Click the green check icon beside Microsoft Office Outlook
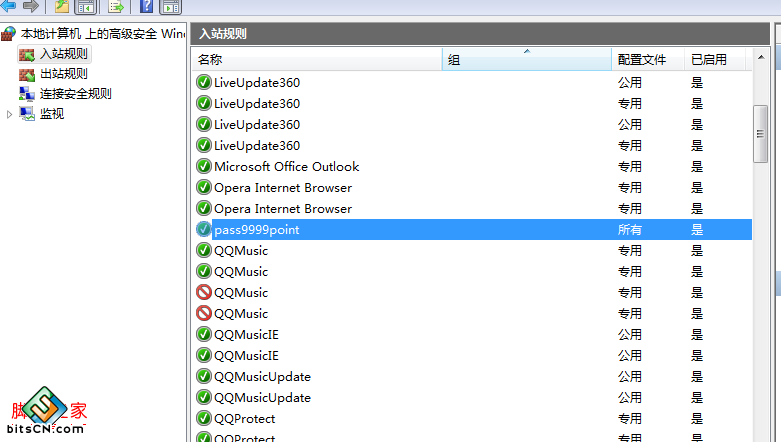 (204, 166)
